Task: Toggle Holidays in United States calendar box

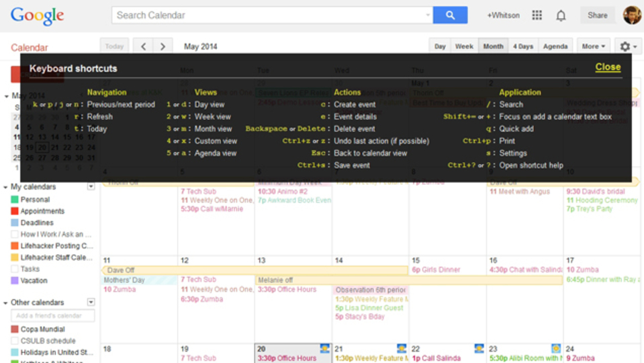Action: (14, 352)
